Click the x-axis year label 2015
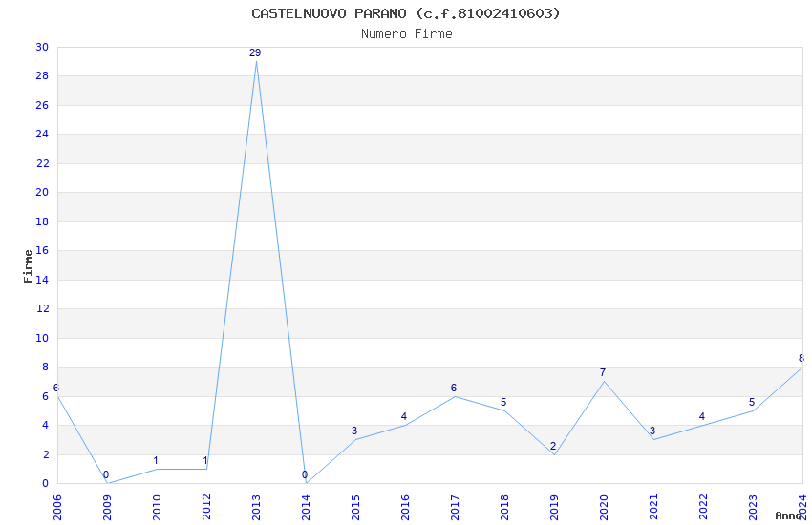 tap(355, 508)
